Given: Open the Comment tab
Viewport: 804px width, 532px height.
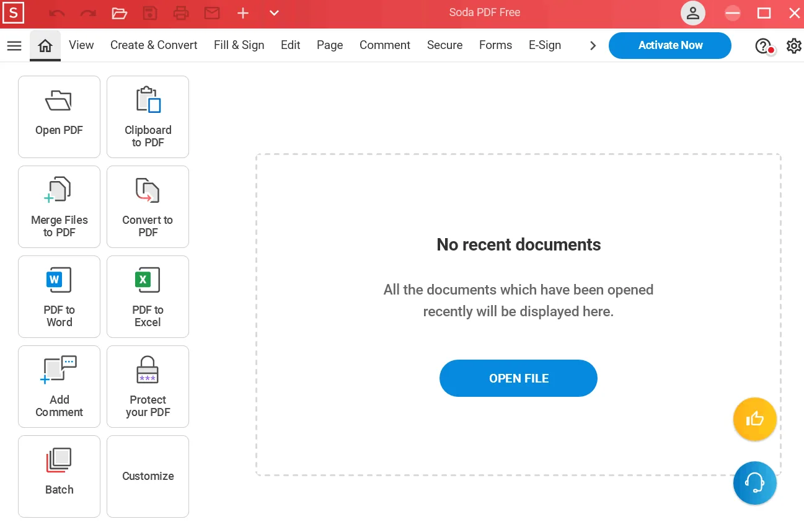Looking at the screenshot, I should click(x=385, y=45).
